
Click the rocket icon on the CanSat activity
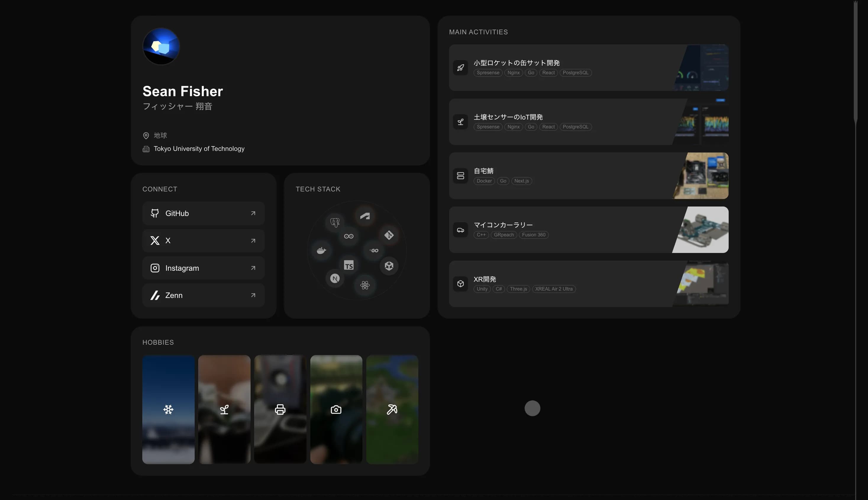coord(461,67)
